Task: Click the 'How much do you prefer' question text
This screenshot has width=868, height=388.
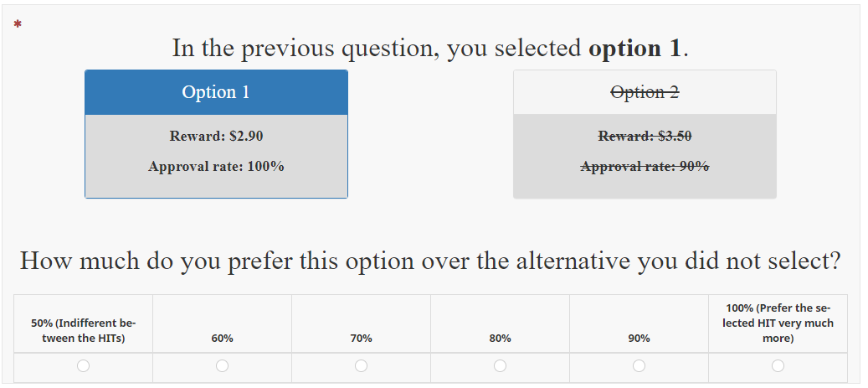Action: coord(430,261)
